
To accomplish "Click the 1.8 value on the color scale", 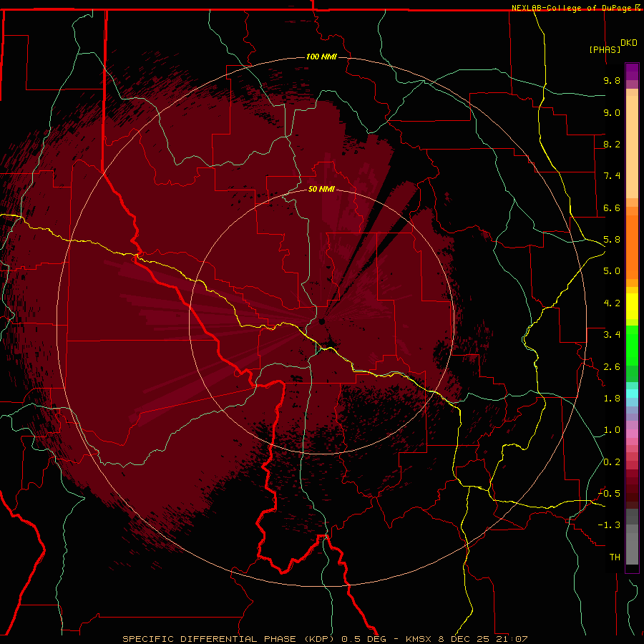I will coord(612,399).
